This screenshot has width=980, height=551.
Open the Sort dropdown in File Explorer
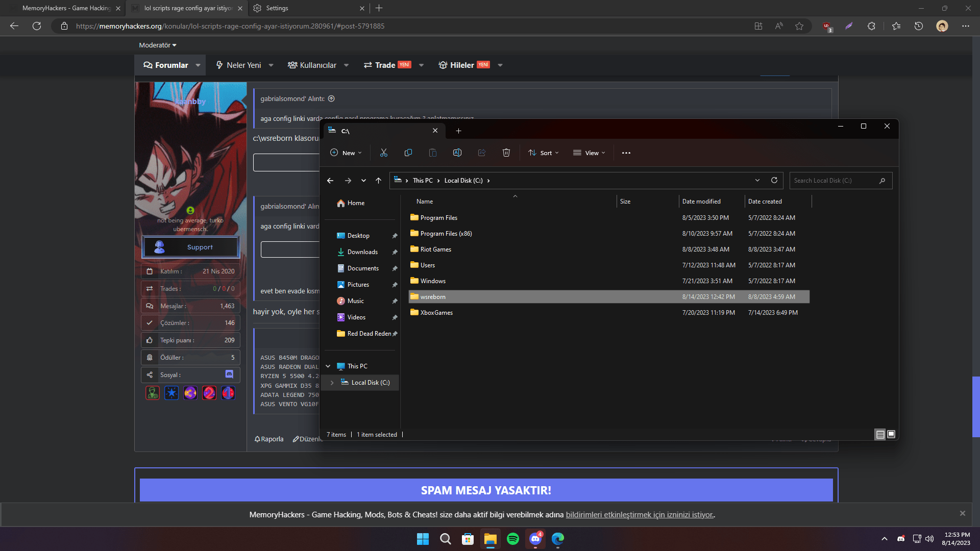(x=544, y=153)
